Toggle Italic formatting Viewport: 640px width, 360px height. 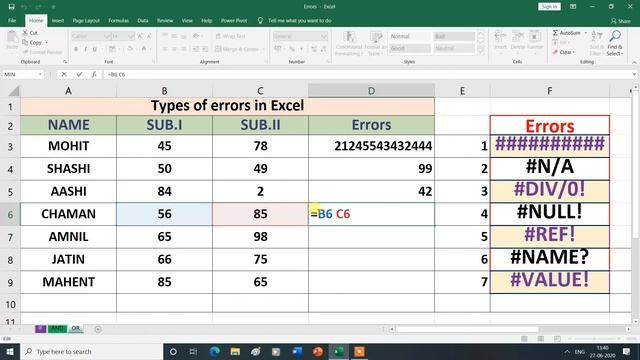pyautogui.click(x=85, y=49)
